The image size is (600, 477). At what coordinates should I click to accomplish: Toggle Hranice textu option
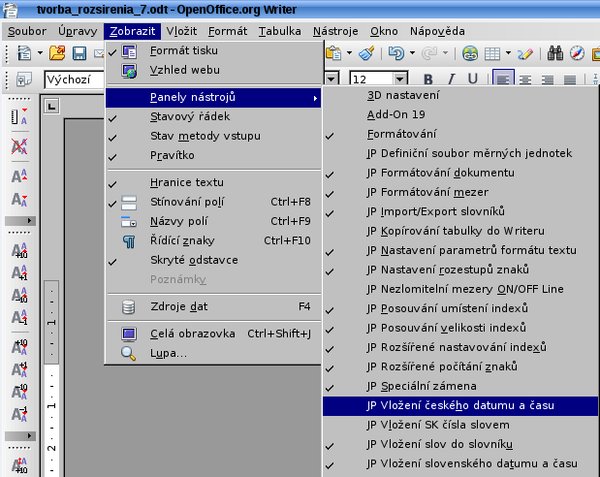point(214,182)
